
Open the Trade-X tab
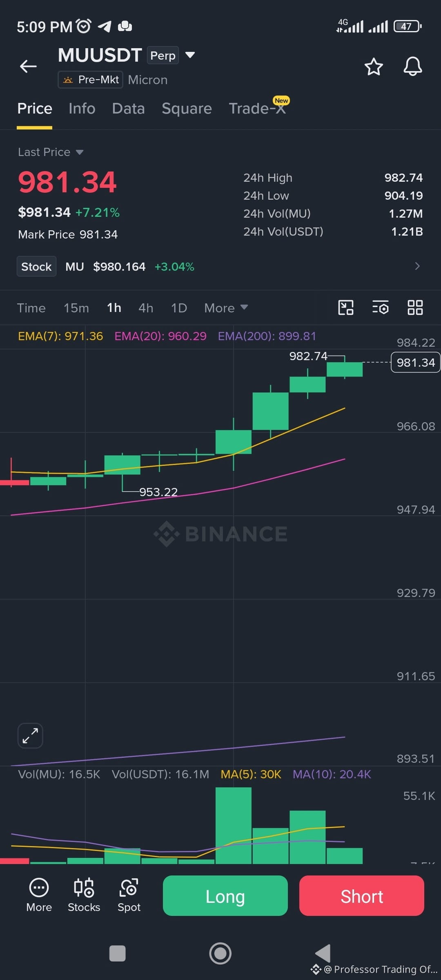[x=257, y=109]
